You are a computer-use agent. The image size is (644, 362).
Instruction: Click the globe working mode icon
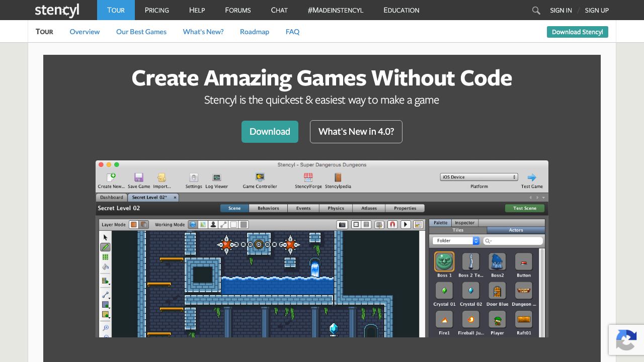[x=193, y=224]
